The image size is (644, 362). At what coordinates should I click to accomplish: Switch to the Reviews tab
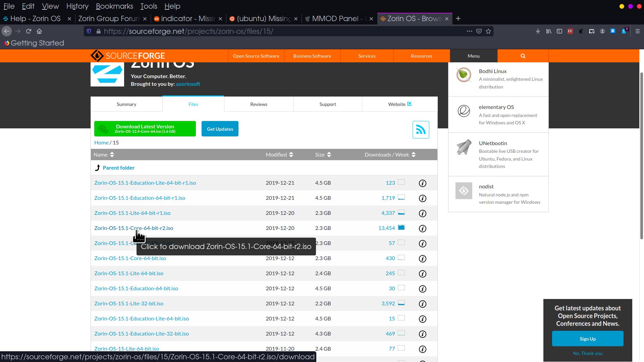click(259, 104)
